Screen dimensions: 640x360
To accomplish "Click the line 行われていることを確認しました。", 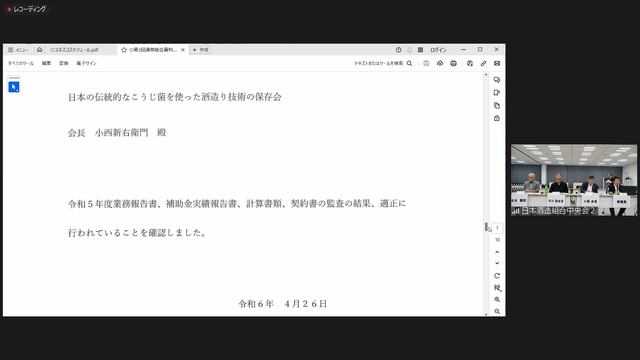I will coord(137,233).
